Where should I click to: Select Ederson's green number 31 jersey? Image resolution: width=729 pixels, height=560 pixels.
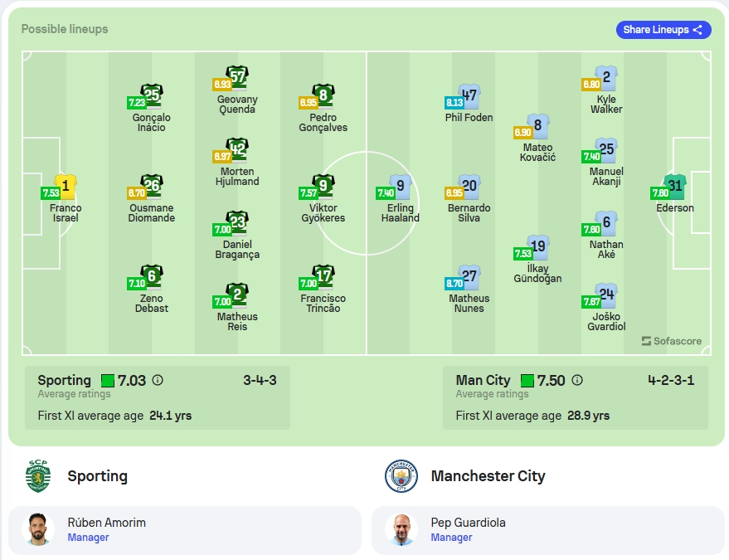coord(675,187)
